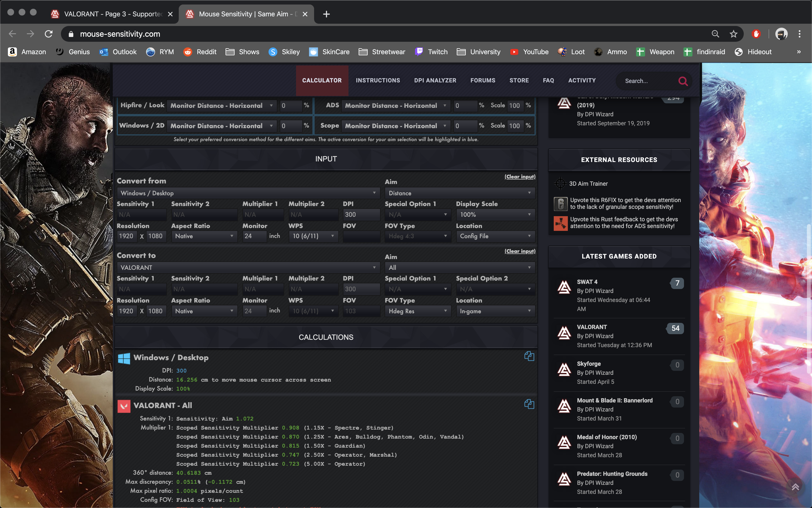Open the Chrome profile avatar
The width and height of the screenshot is (812, 508).
pos(781,34)
